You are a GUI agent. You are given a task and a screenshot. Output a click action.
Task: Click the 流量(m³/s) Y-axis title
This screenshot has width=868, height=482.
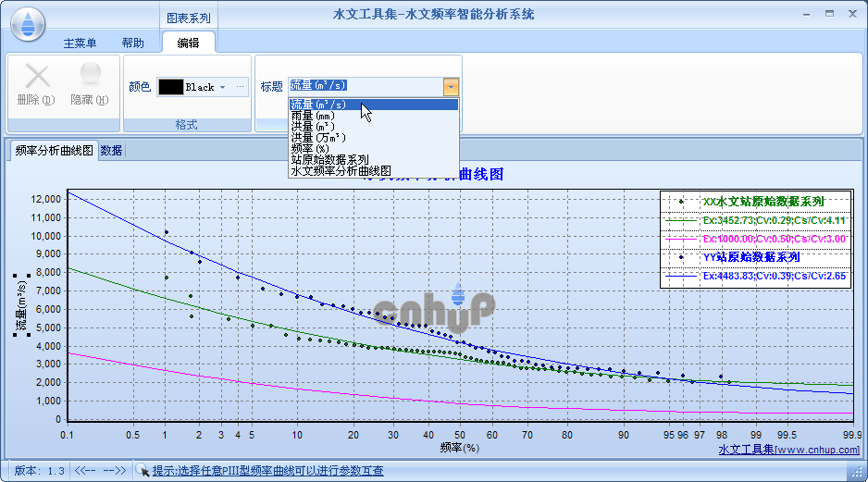pos(20,304)
